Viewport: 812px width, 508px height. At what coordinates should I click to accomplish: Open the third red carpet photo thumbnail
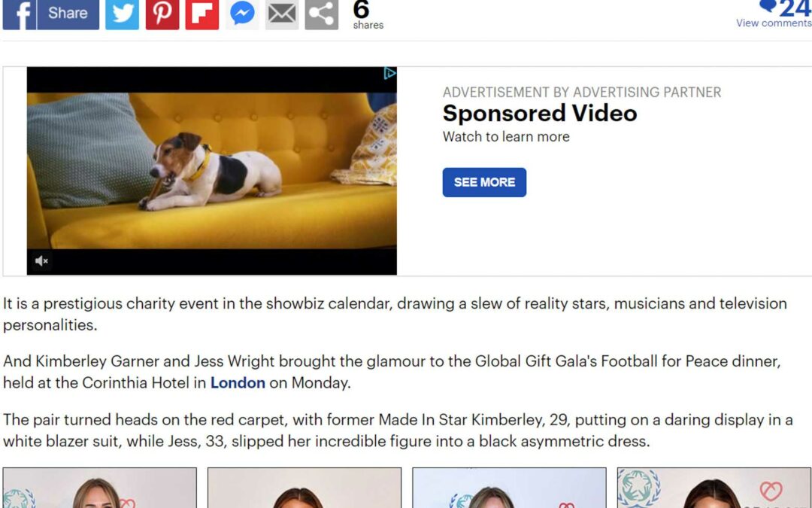pos(509,488)
